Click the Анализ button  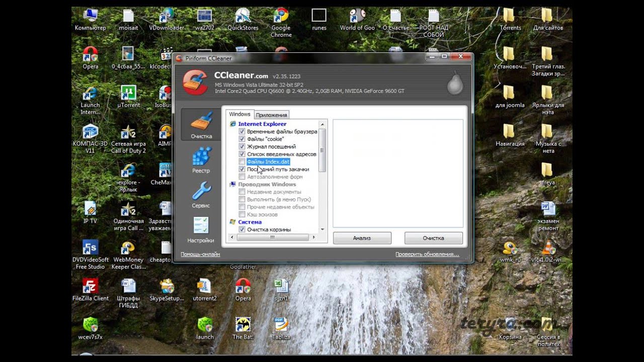362,238
